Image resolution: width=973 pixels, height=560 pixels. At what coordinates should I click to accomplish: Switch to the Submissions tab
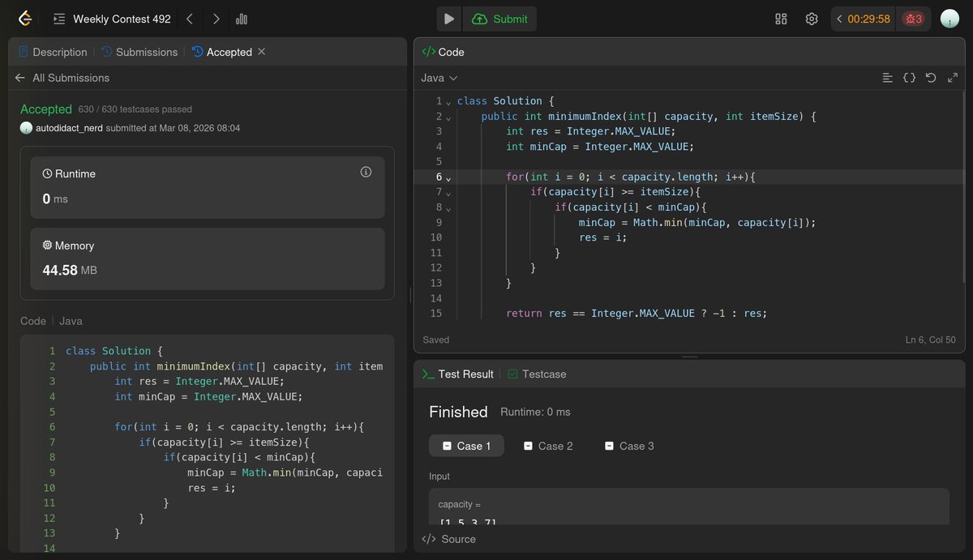point(139,52)
